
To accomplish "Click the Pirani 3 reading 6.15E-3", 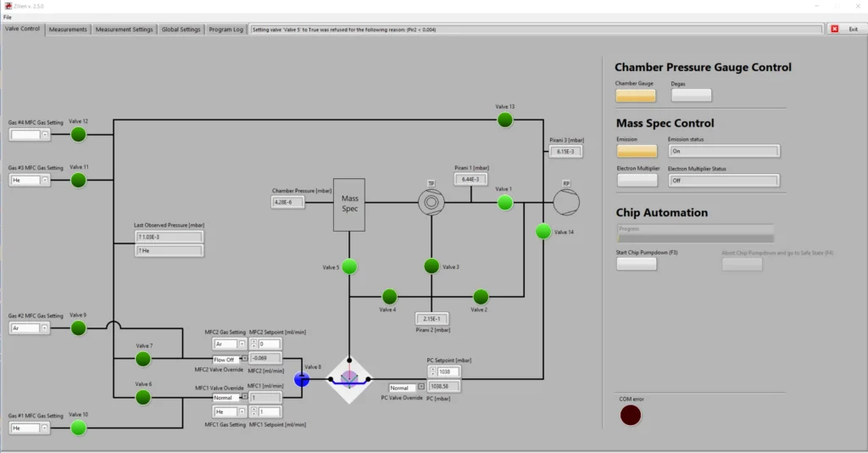I will (565, 151).
